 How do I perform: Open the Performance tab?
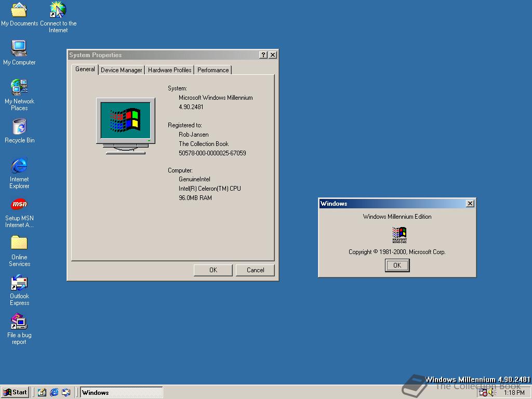[213, 70]
